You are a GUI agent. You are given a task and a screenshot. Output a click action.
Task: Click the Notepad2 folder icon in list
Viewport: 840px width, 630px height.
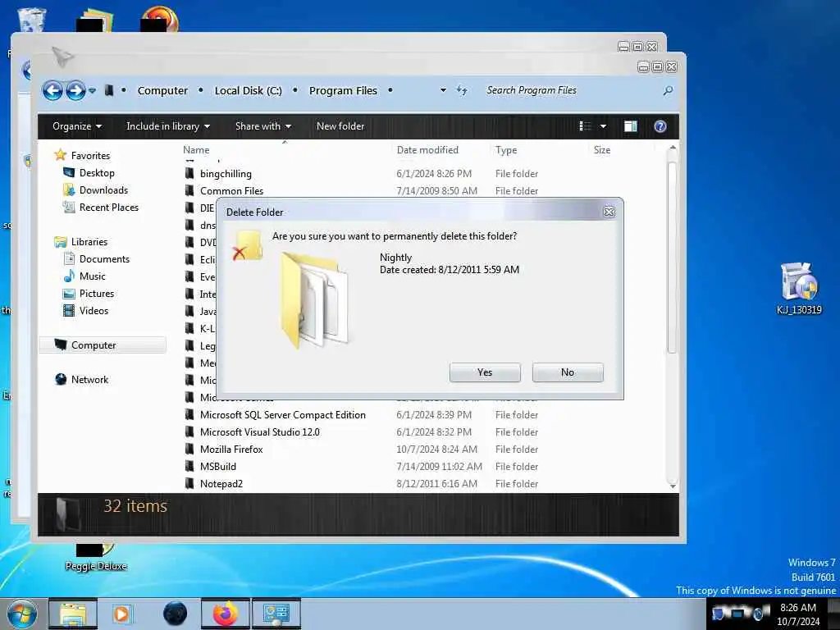tap(189, 483)
